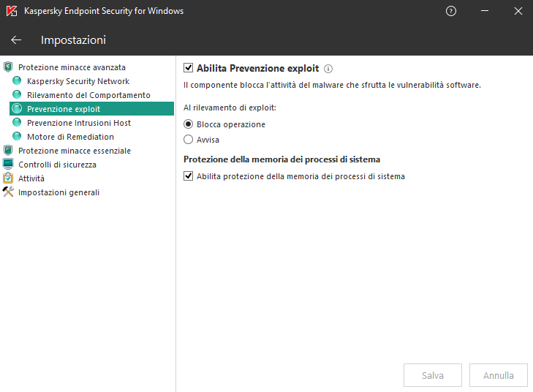533x392 pixels.
Task: Open Protezione minacce essenziale section
Action: (x=75, y=151)
